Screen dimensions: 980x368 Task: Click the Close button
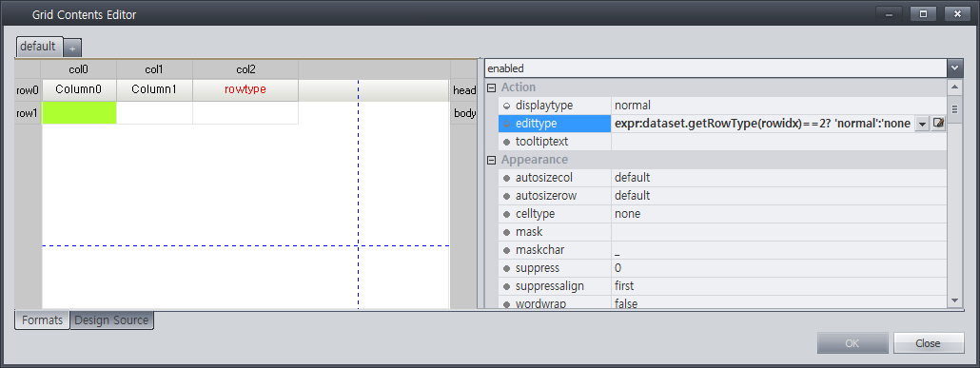click(928, 343)
